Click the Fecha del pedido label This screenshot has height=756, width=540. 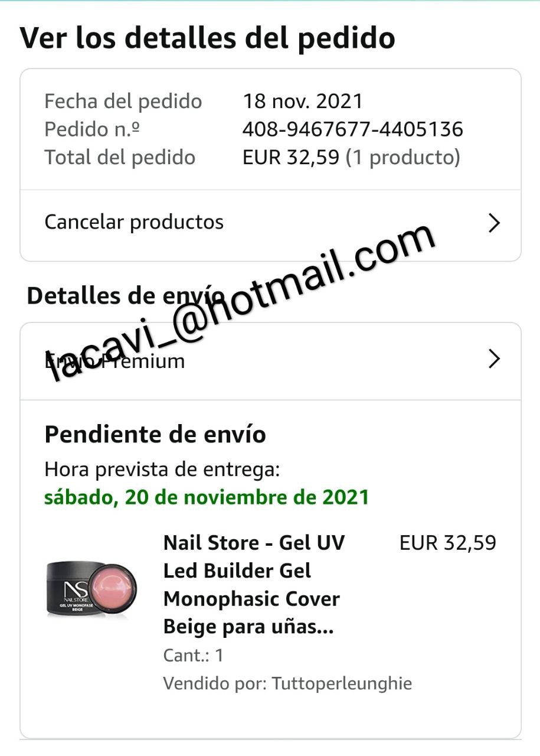coord(123,102)
